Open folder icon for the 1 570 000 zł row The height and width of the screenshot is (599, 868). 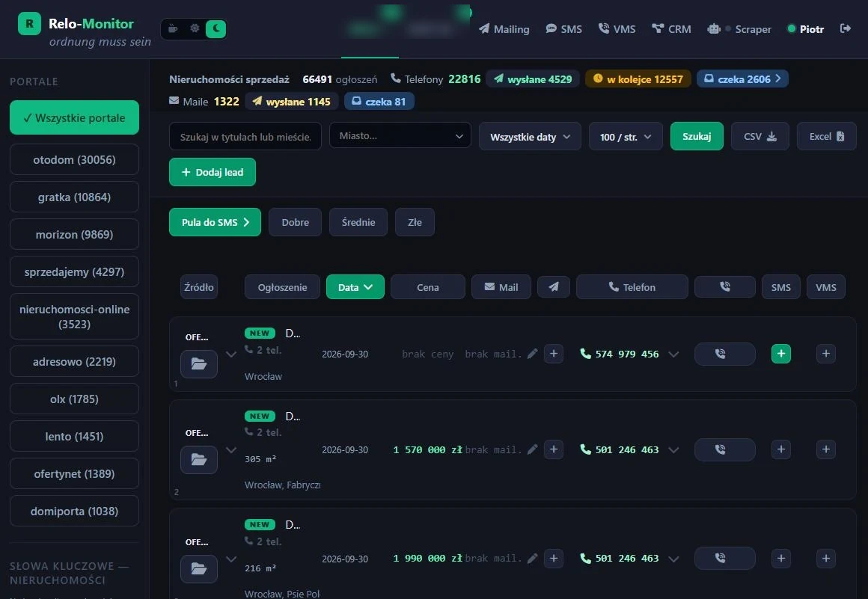(199, 460)
